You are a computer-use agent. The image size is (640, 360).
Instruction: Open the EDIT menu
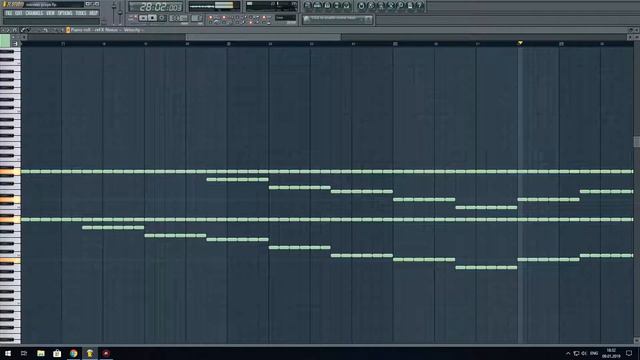[x=18, y=13]
